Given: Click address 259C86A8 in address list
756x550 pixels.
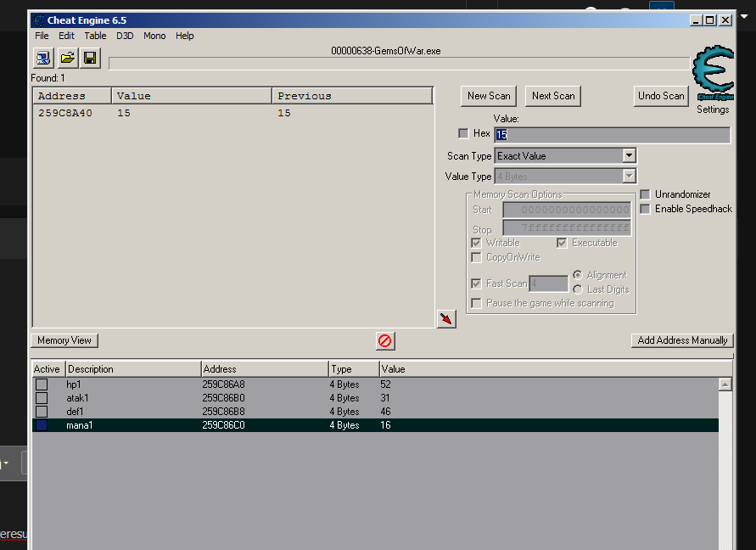Looking at the screenshot, I should click(x=224, y=384).
